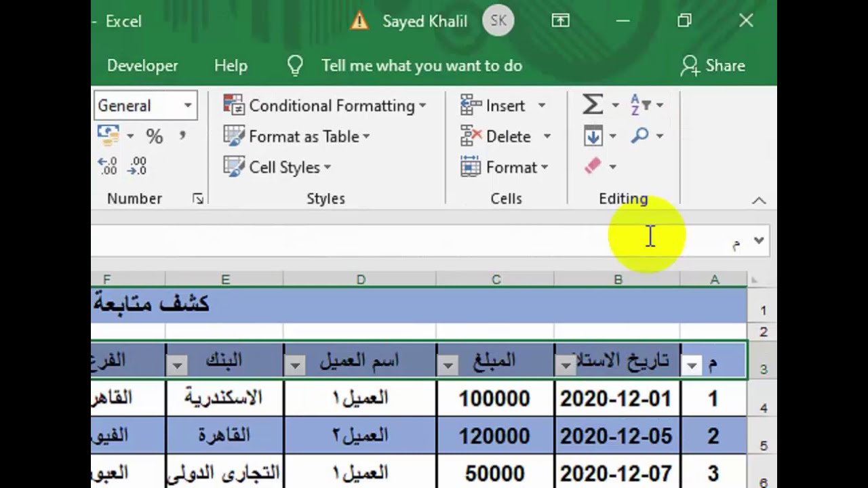
Task: Click the Accounting Number Format icon
Action: point(108,136)
